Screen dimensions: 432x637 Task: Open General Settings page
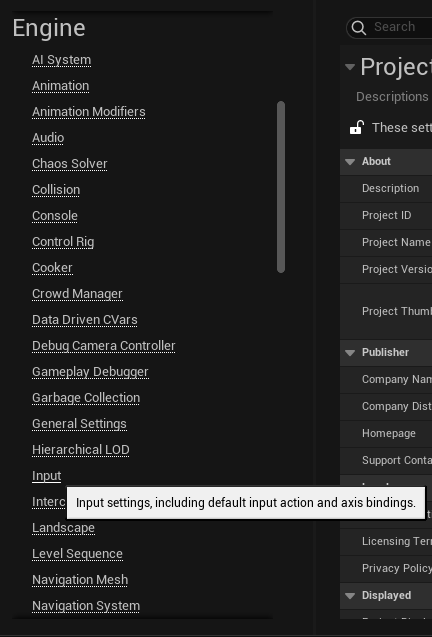coord(79,424)
